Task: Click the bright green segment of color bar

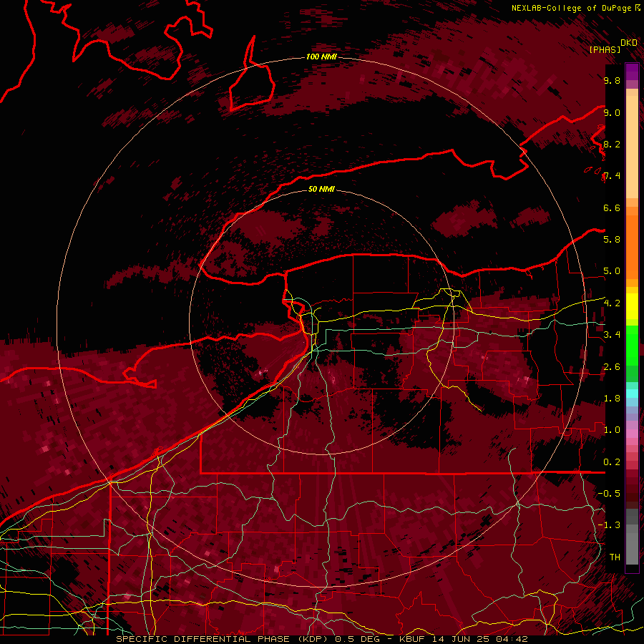Action: 632,345
